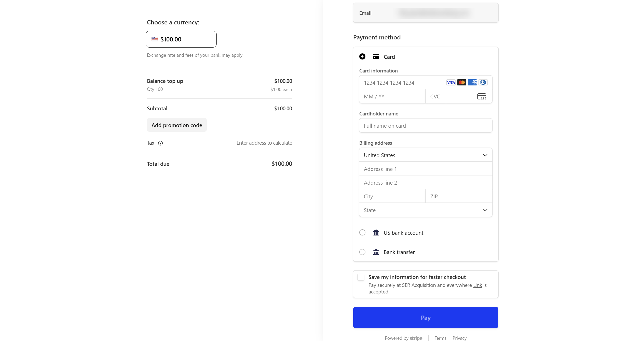Click the US bank account building icon
This screenshot has height=341, width=644.
[x=376, y=233]
